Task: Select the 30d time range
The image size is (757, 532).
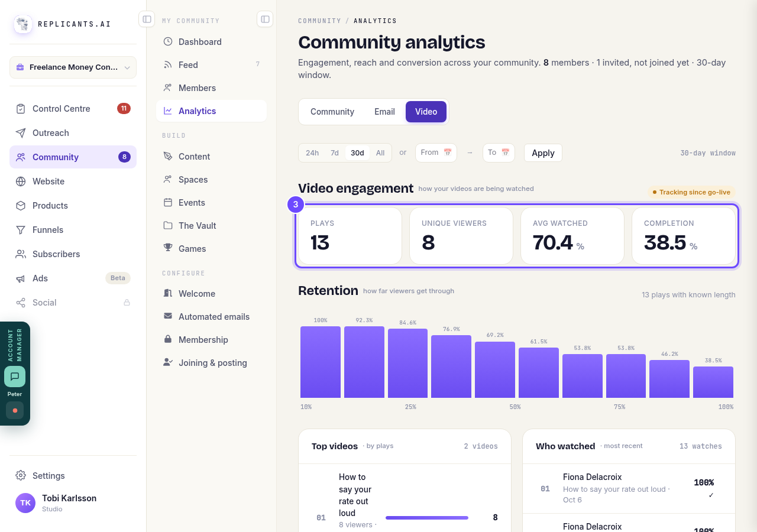Action: point(357,153)
